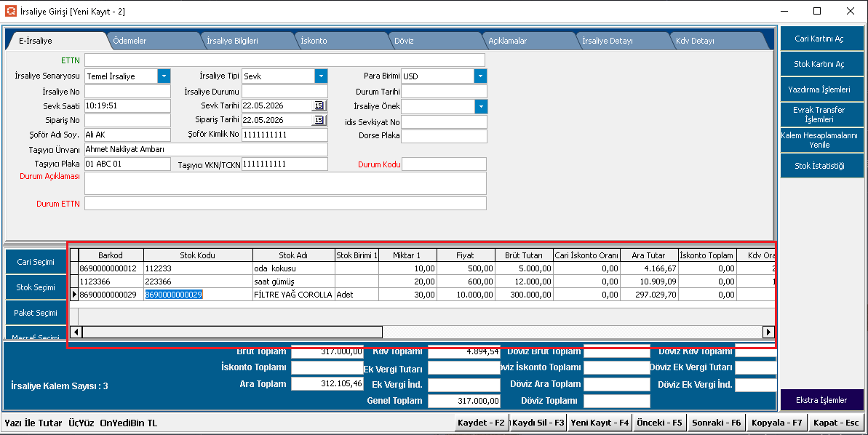Open the Sevk Tarihi calendar picker
The height and width of the screenshot is (435, 868).
pos(319,105)
